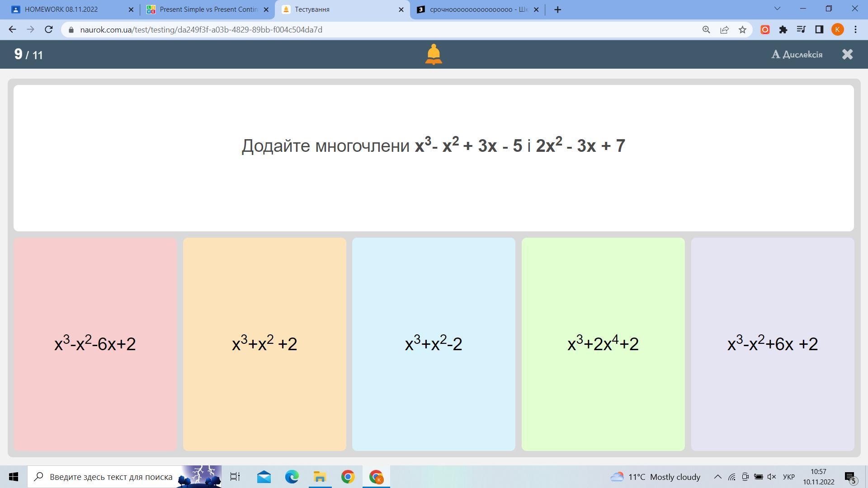Click the orange bell icon in header

click(x=433, y=55)
